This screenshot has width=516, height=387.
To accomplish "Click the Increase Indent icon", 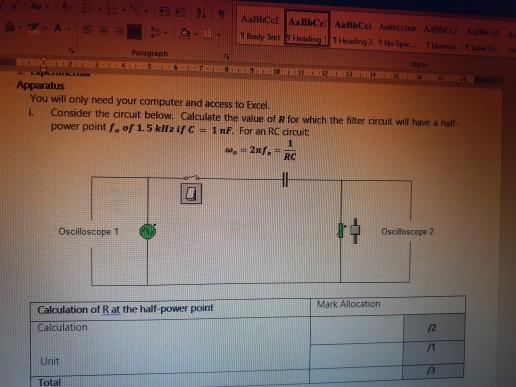I will click(180, 12).
